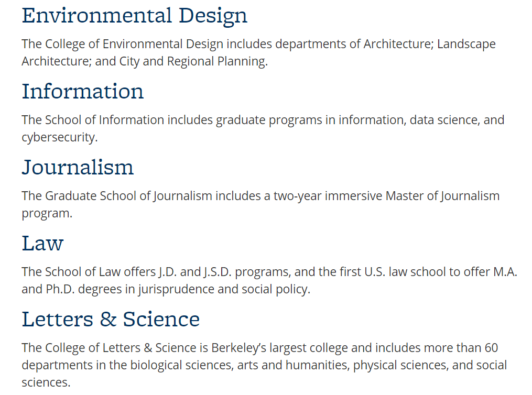The image size is (532, 395).
Task: Click "City and Regional Planning" in the text
Action: (x=192, y=61)
